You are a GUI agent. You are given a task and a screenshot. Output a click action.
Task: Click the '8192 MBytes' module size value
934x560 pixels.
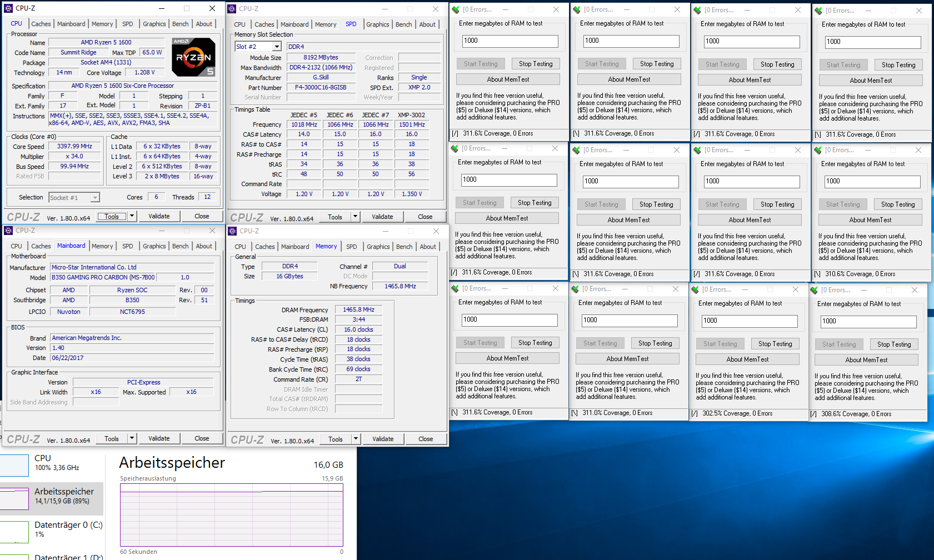pyautogui.click(x=321, y=57)
